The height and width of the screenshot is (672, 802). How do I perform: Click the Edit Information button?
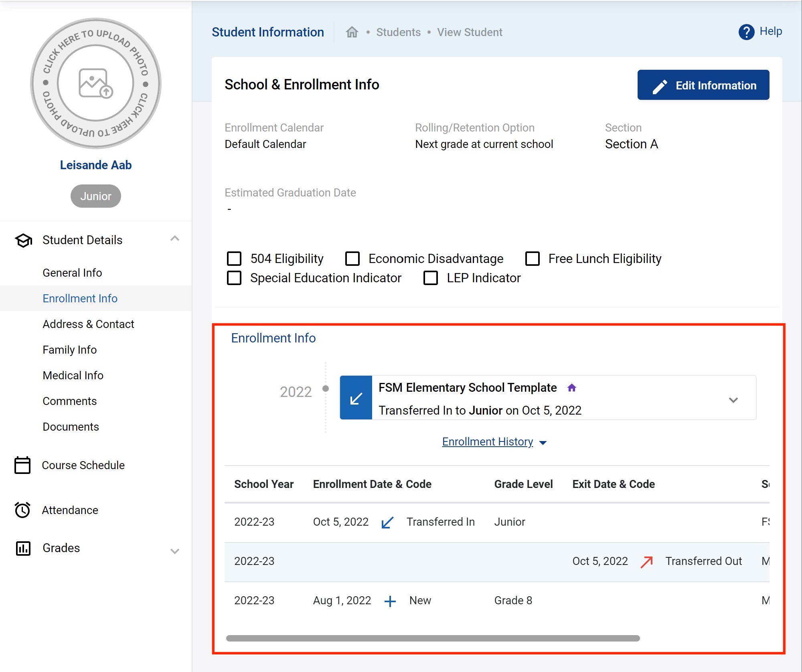coord(703,85)
